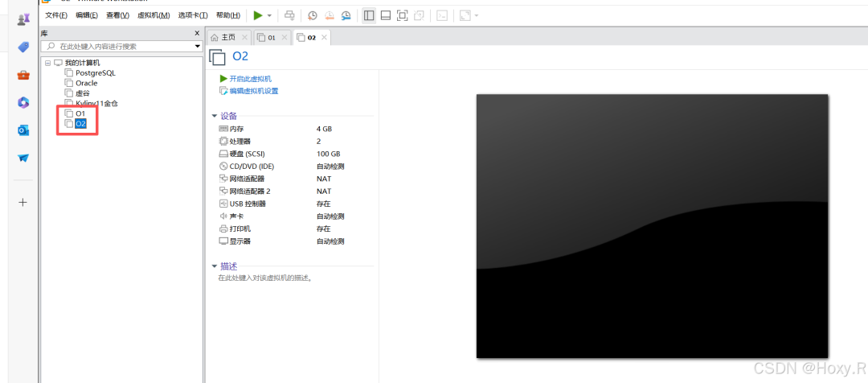The width and height of the screenshot is (868, 383).
Task: Open the 虚拟机(M) menu
Action: click(154, 15)
